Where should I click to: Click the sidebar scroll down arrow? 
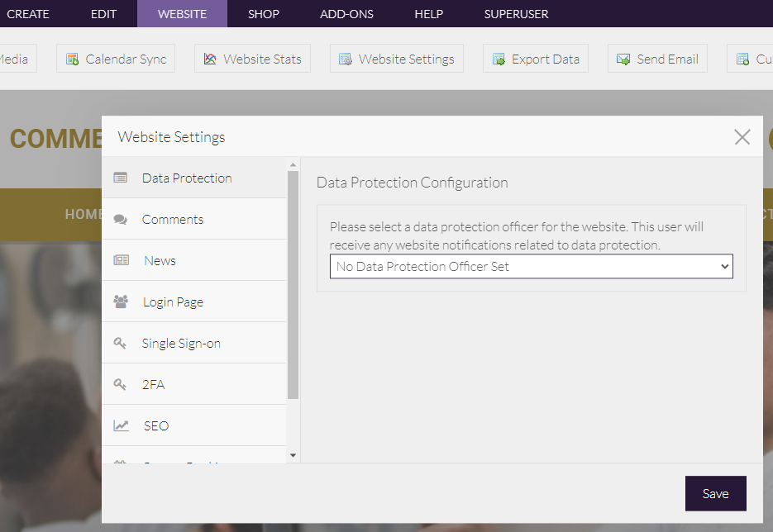click(x=293, y=456)
